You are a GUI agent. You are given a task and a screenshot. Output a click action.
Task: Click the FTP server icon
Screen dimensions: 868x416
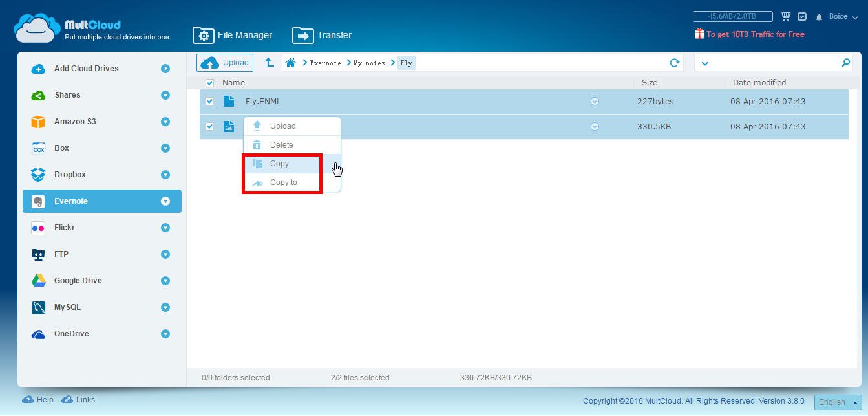tap(38, 254)
